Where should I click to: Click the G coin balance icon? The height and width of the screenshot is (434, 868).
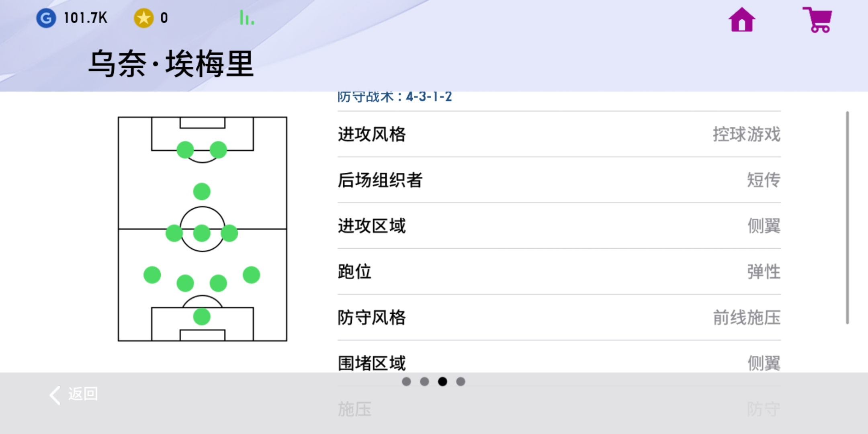click(47, 18)
